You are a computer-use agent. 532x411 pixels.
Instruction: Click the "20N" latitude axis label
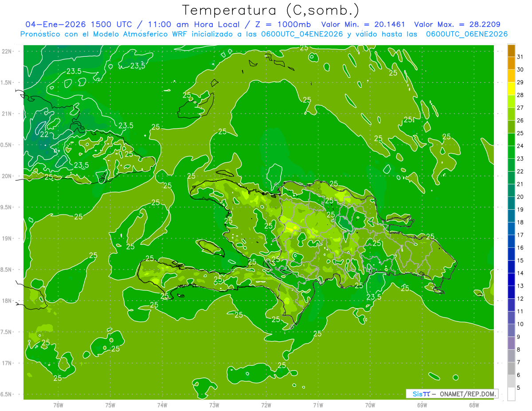click(x=7, y=176)
